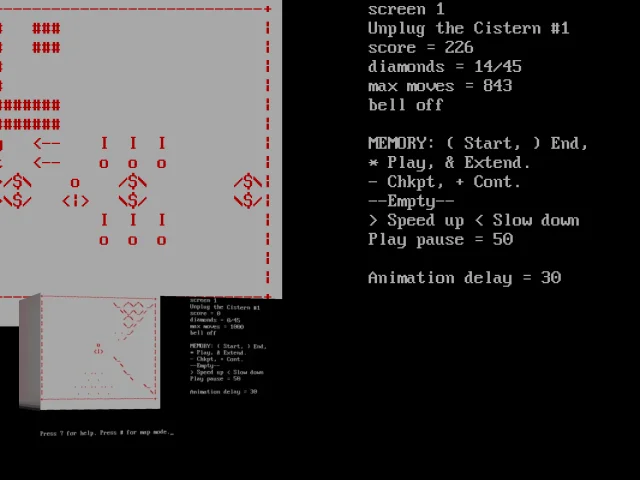Click the 'MEMORY: ( Start, ) End,' line
This screenshot has height=480, width=640.
[478, 143]
